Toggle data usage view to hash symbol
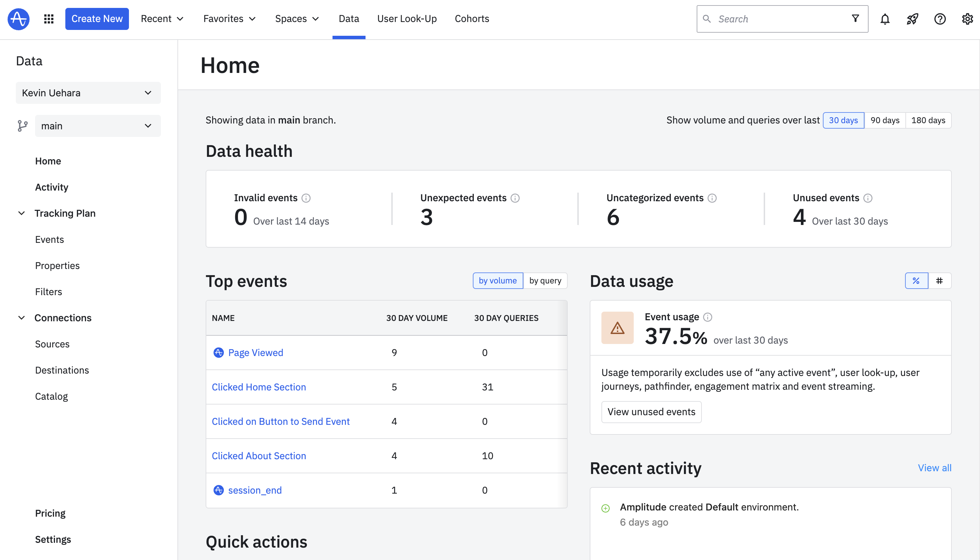980x560 pixels. coord(940,281)
